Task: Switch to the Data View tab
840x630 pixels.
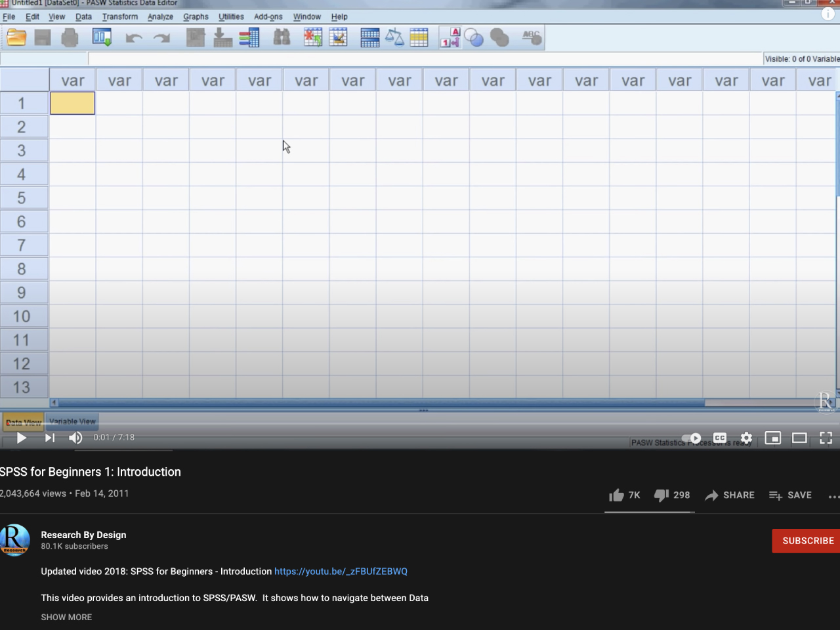Action: [x=24, y=422]
